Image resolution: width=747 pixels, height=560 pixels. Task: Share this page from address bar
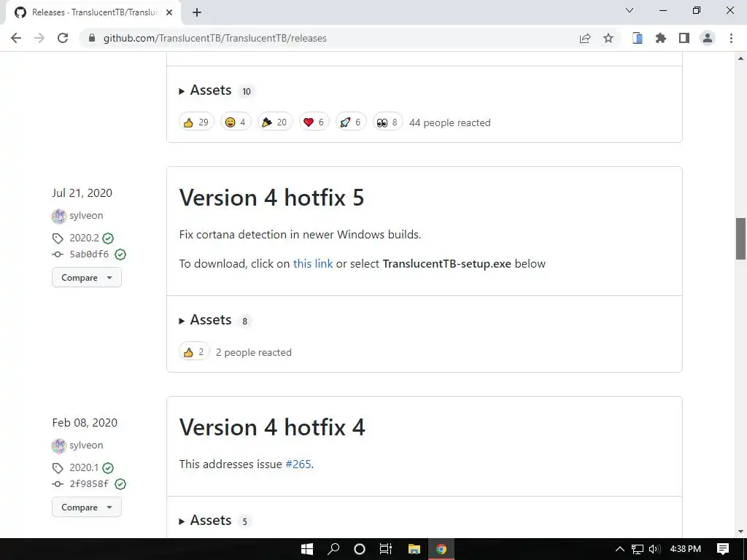tap(585, 38)
